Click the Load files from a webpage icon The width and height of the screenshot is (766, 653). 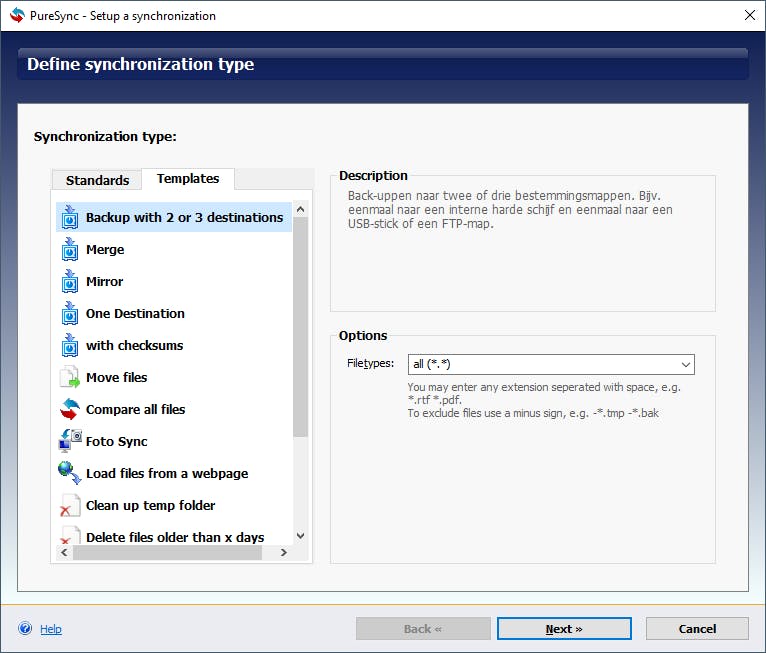70,473
